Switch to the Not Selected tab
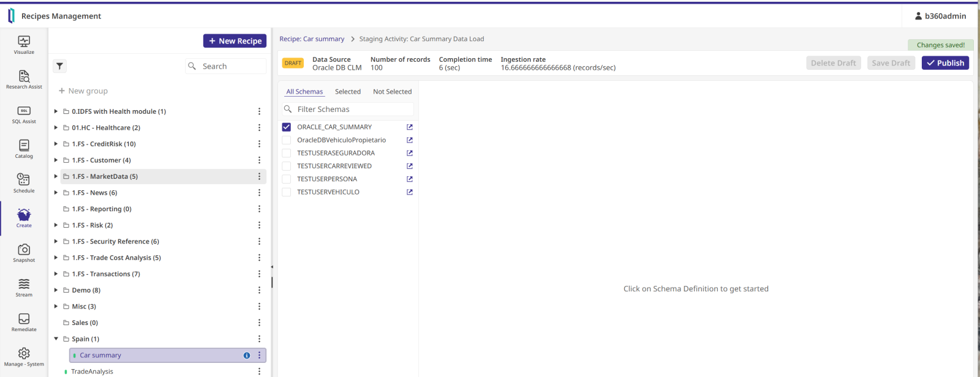The width and height of the screenshot is (980, 377). 392,92
